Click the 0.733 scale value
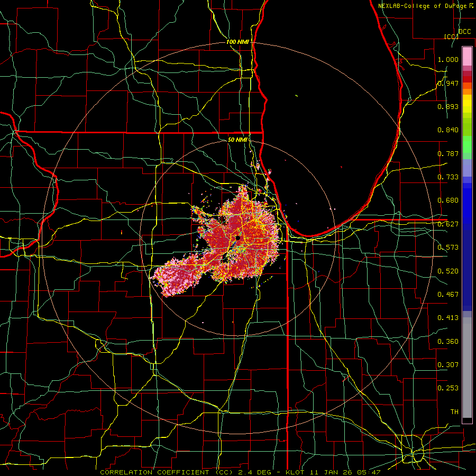This screenshot has width=476, height=476. 448,177
